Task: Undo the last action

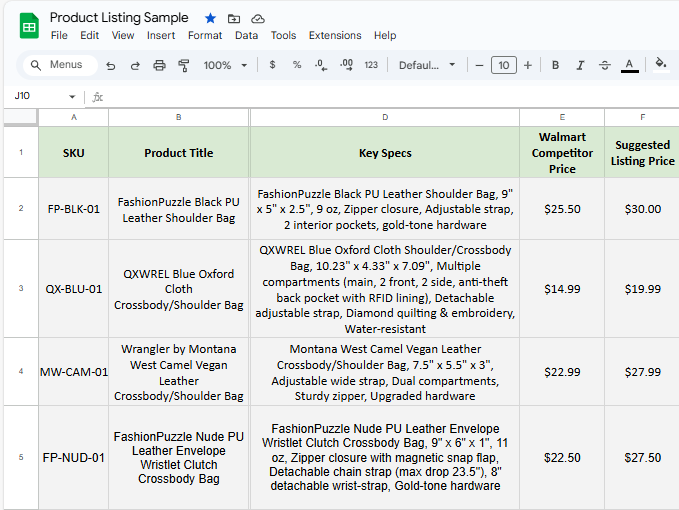Action: coord(111,65)
